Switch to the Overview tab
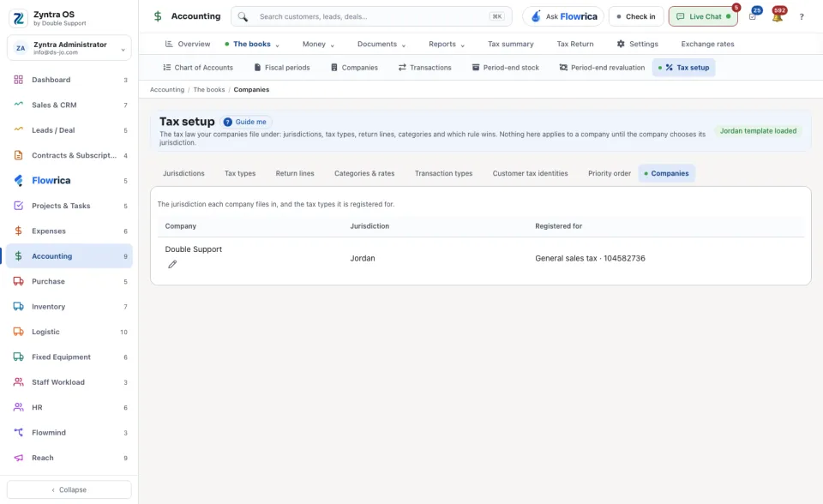 [188, 44]
